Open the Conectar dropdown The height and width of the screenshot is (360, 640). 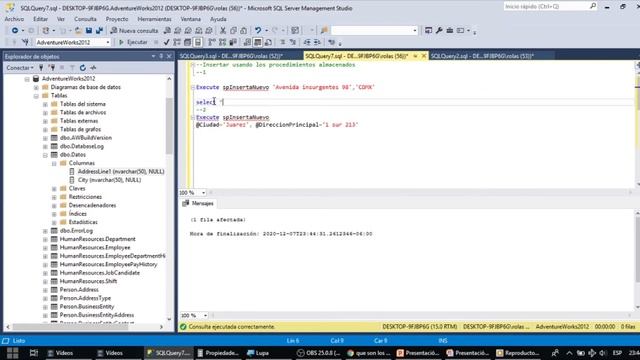click(x=20, y=68)
